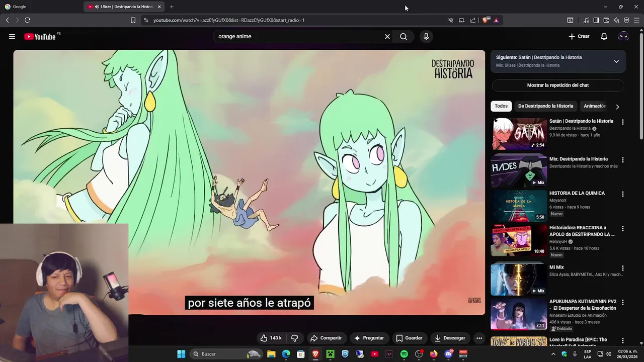Open the Mi Mix playlist title
644x362 pixels.
point(556,267)
